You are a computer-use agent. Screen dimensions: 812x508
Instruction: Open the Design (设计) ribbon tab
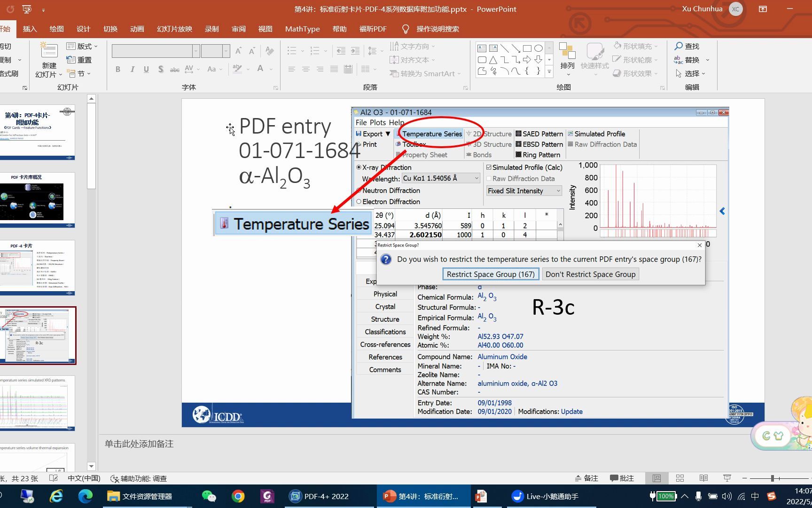click(84, 29)
